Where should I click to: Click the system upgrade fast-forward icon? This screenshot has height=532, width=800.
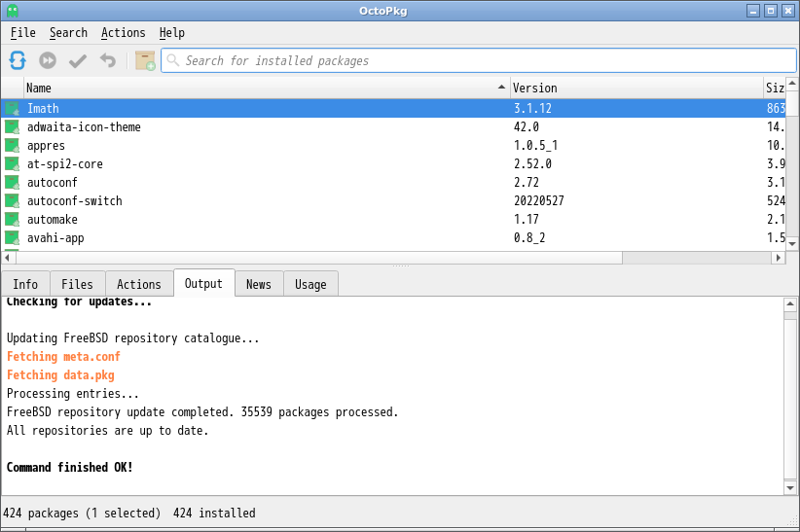point(48,60)
